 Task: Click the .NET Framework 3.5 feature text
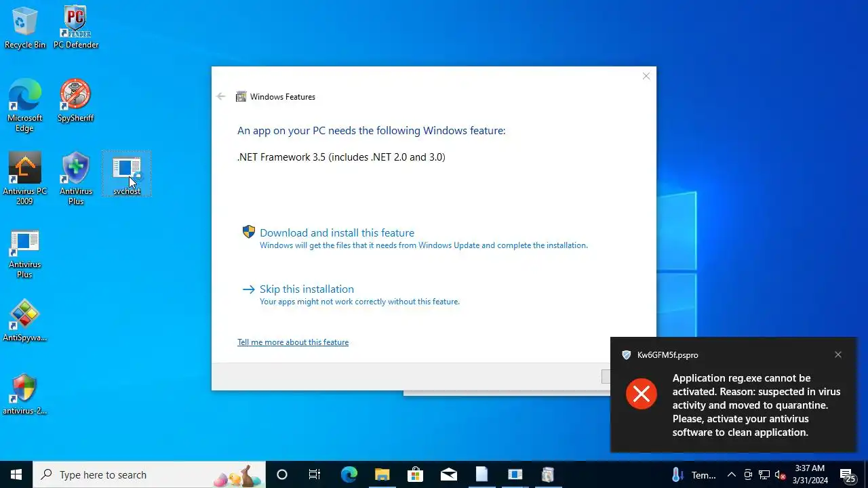pyautogui.click(x=341, y=157)
